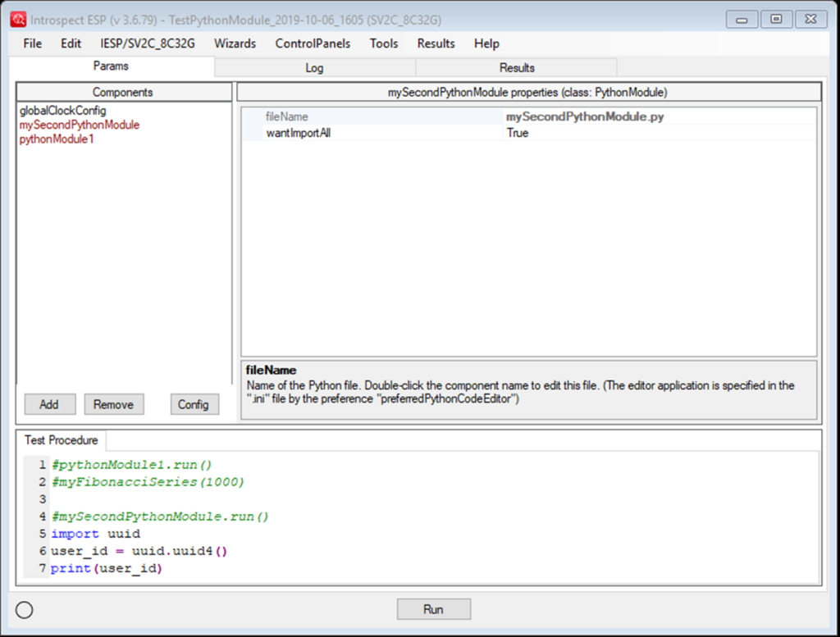This screenshot has height=637, width=840.
Task: Open the IESP/SV2C_8C32G menu
Action: 147,43
